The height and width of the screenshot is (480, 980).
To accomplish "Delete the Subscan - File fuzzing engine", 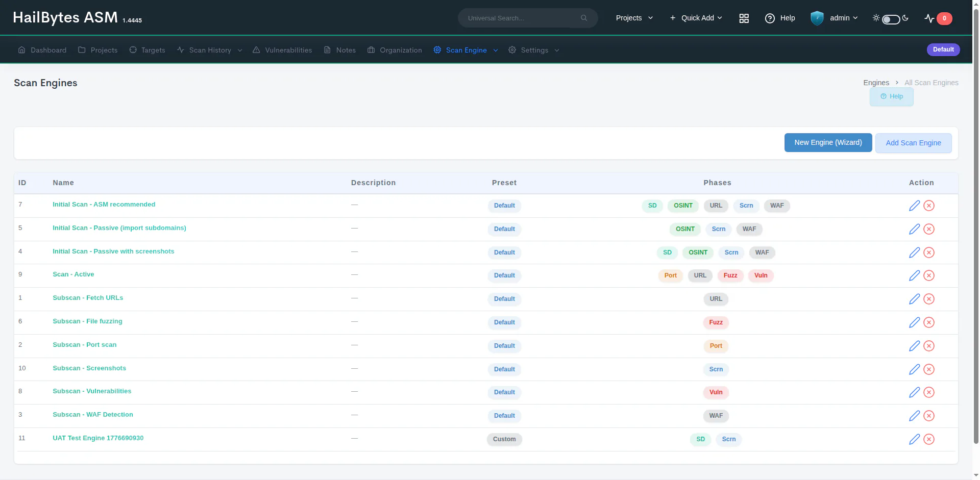I will click(929, 322).
